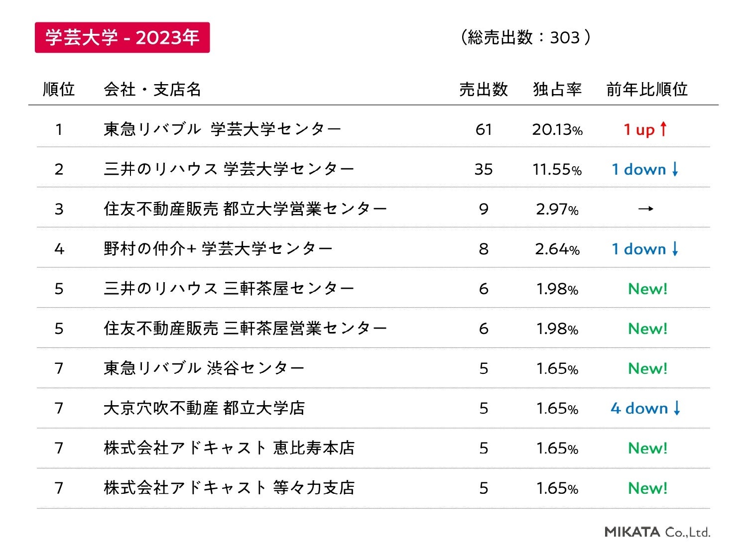Click the 20.13% share value
The width and height of the screenshot is (747, 560).
click(557, 129)
